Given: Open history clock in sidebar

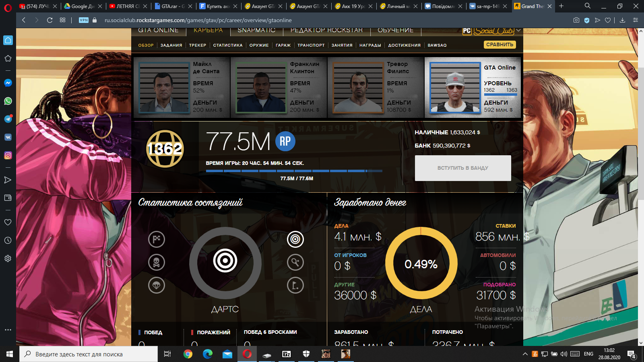Looking at the screenshot, I should pyautogui.click(x=8, y=240).
